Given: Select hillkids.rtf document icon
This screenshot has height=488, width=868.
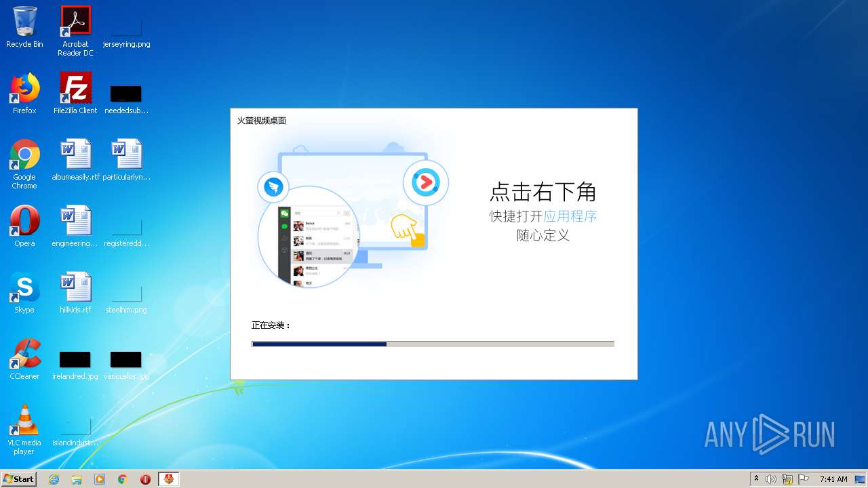Looking at the screenshot, I should click(x=75, y=293).
